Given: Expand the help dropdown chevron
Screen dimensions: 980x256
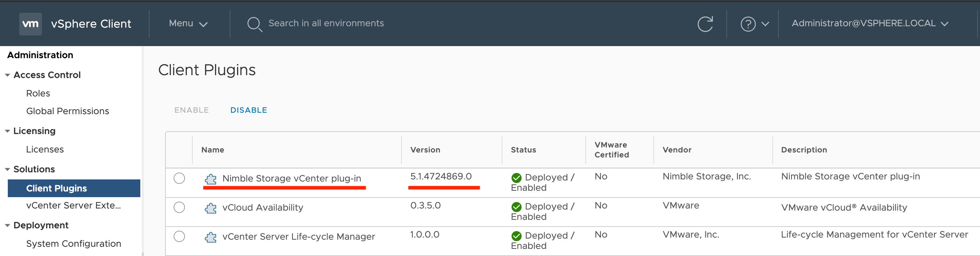Looking at the screenshot, I should click(765, 24).
